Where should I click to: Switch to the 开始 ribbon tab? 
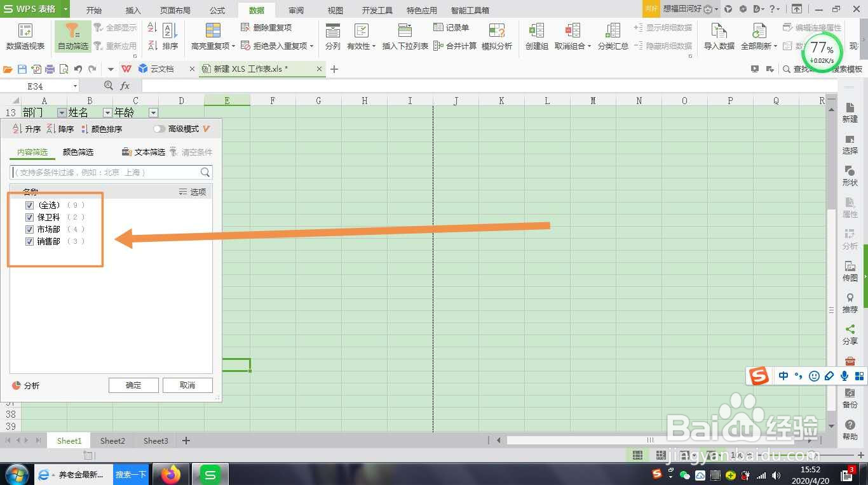point(94,10)
